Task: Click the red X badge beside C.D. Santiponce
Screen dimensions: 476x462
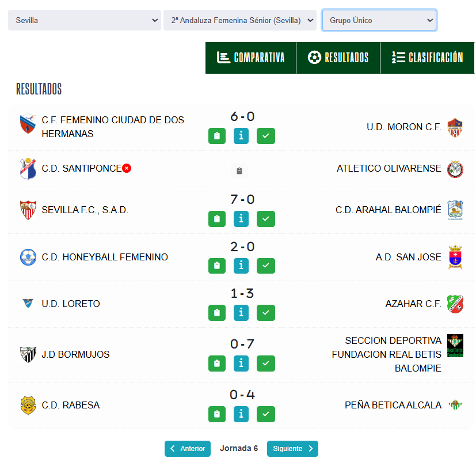Action: (x=127, y=168)
